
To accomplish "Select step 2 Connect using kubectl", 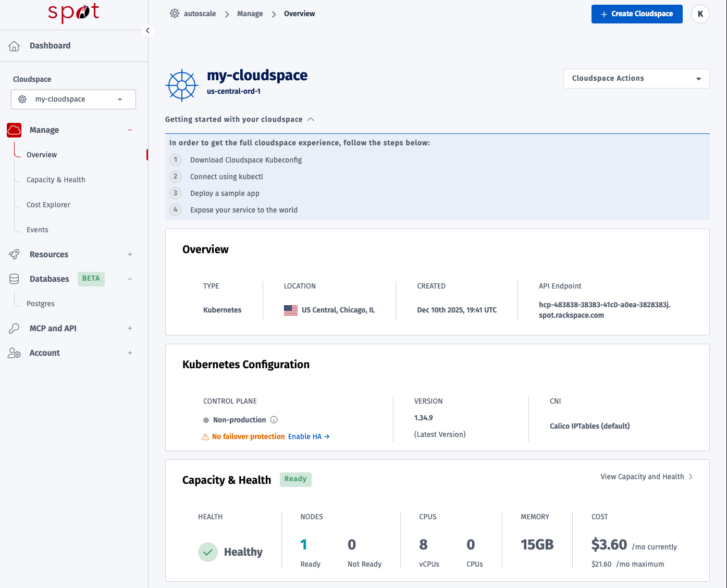I will (227, 177).
